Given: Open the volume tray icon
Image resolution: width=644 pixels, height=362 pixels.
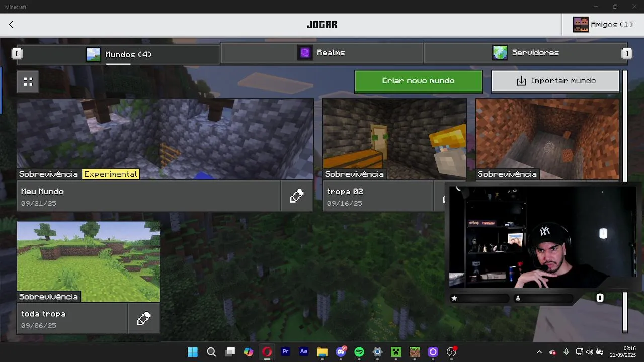Looking at the screenshot, I should pos(589,352).
